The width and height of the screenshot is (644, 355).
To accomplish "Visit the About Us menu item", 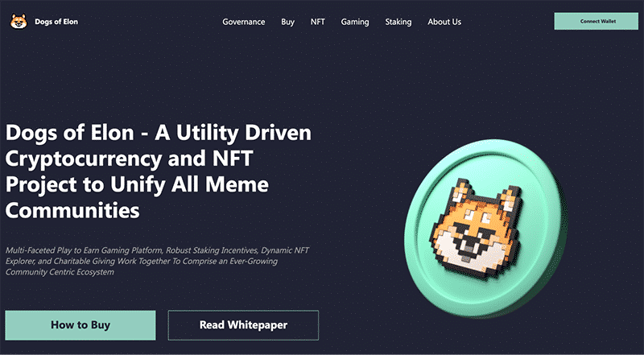I will pyautogui.click(x=444, y=22).
